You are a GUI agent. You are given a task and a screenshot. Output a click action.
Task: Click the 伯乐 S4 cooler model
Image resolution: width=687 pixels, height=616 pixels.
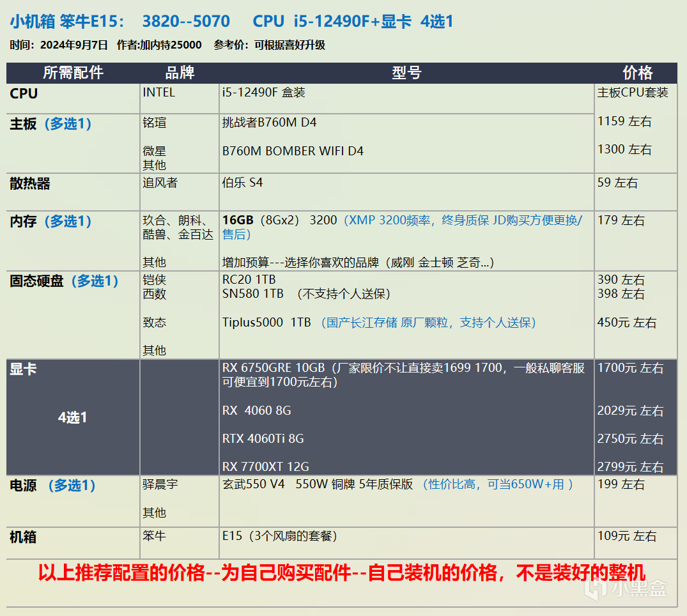(x=242, y=183)
